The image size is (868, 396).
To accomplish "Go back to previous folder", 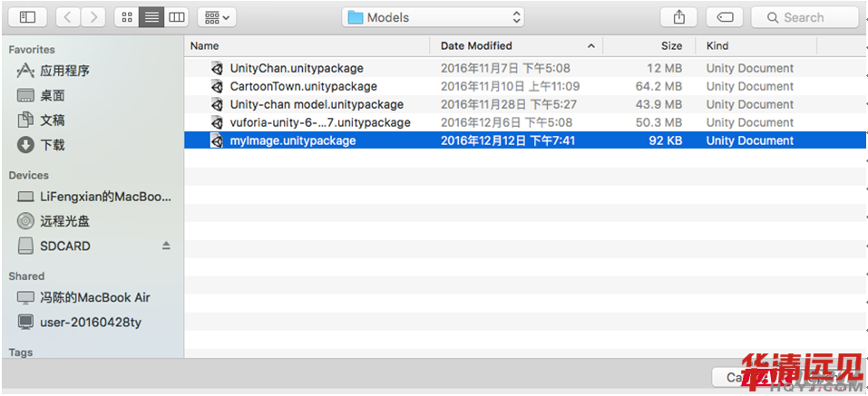I will tap(68, 17).
